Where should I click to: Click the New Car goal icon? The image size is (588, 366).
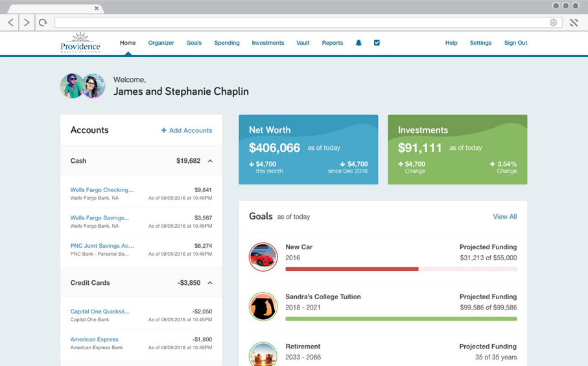tap(263, 257)
